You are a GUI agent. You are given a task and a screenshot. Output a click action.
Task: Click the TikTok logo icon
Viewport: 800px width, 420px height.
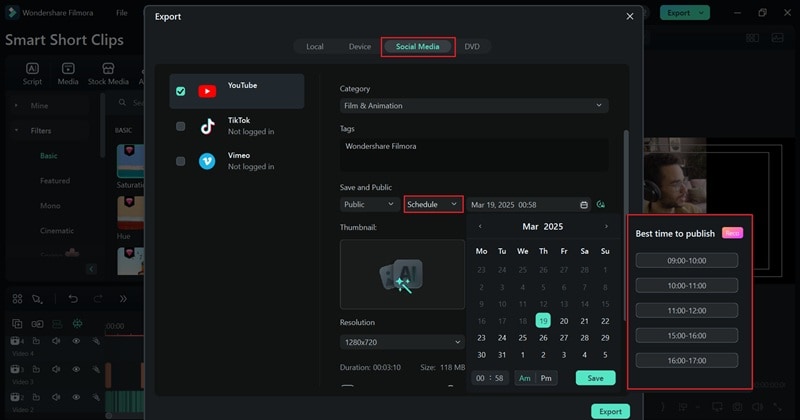pyautogui.click(x=207, y=126)
